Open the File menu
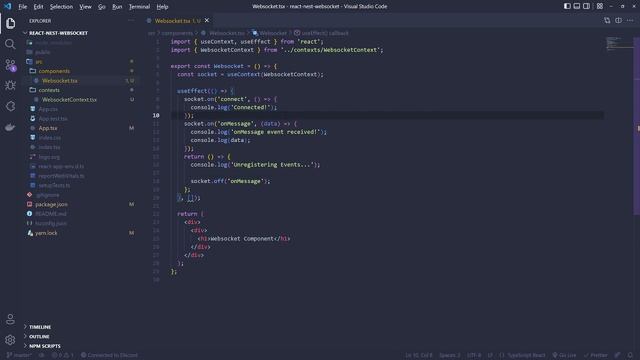 click(x=23, y=7)
